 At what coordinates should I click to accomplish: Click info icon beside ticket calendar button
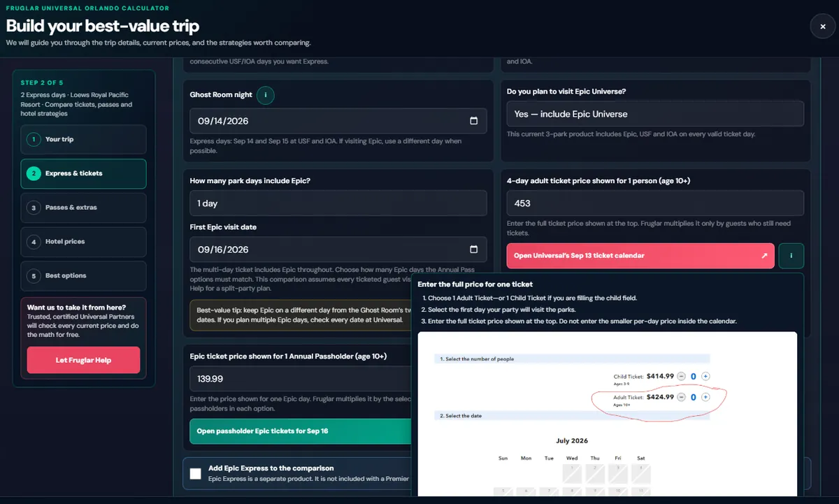point(791,256)
